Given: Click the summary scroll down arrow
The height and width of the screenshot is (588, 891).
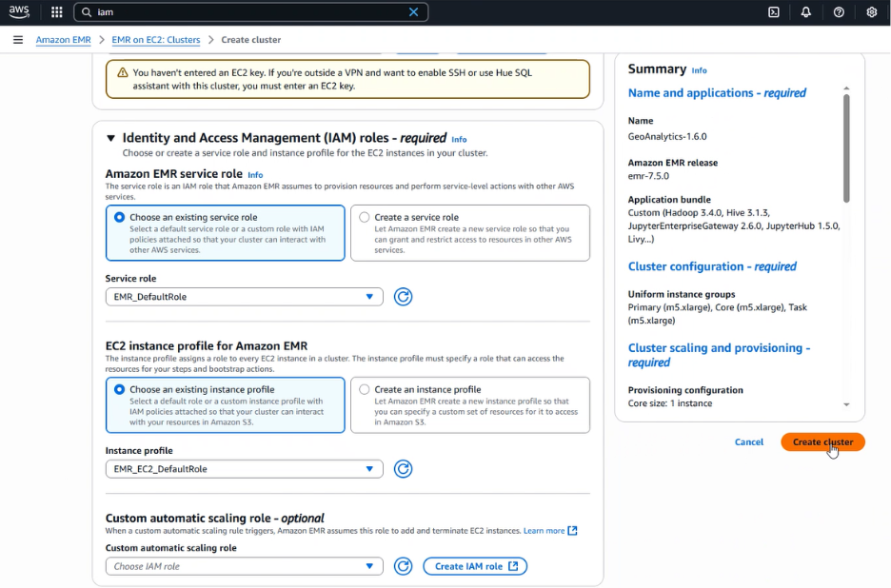Looking at the screenshot, I should [x=846, y=404].
